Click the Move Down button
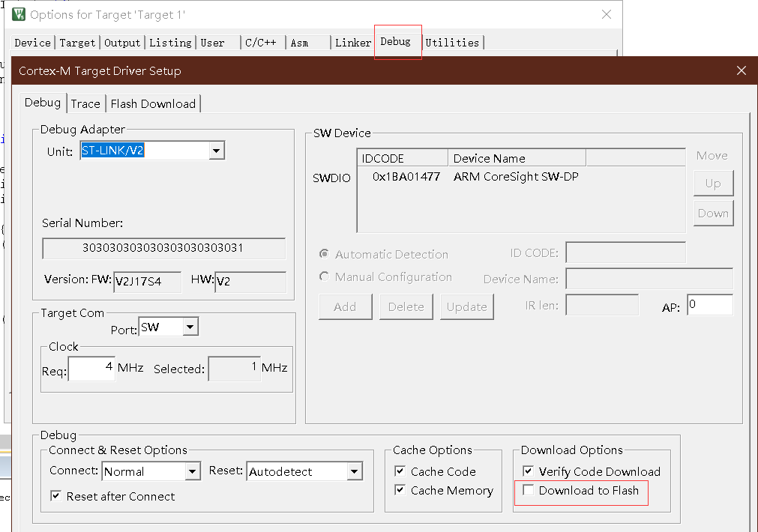This screenshot has width=758, height=532. tap(713, 213)
